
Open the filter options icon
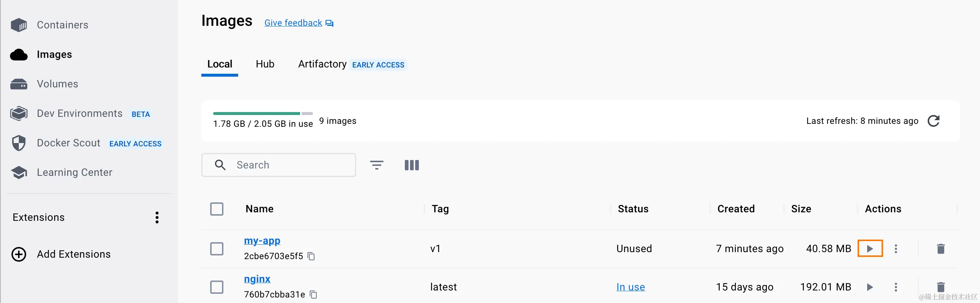click(377, 165)
